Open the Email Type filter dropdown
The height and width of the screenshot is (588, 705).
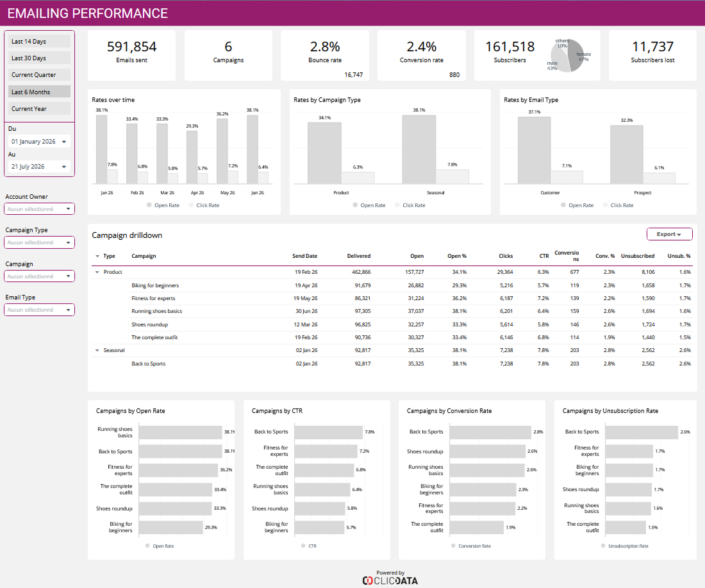tap(39, 310)
